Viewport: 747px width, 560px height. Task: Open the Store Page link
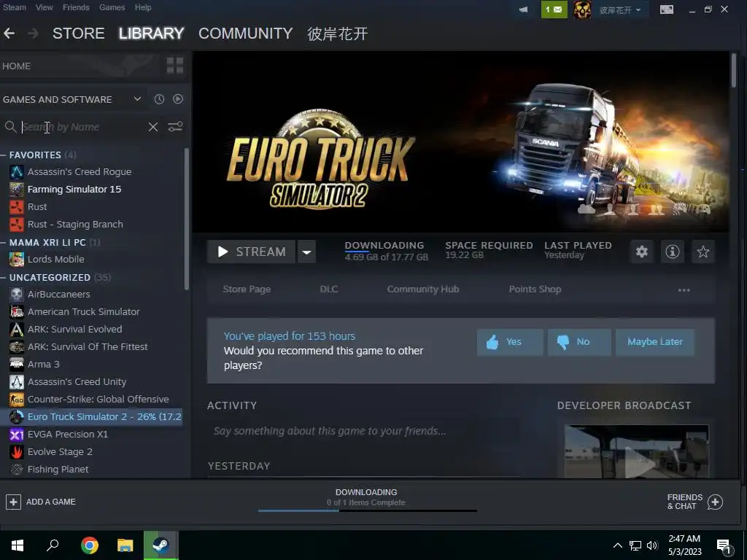(x=247, y=289)
